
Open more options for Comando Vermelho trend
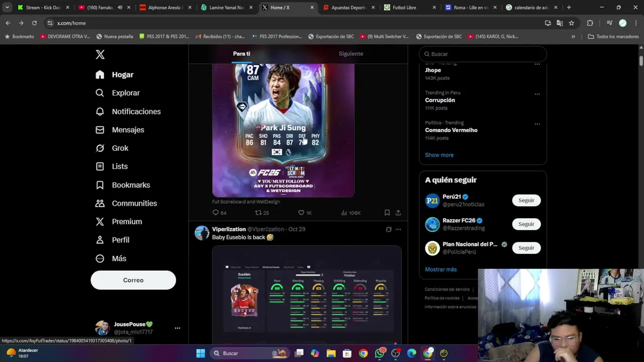[537, 124]
